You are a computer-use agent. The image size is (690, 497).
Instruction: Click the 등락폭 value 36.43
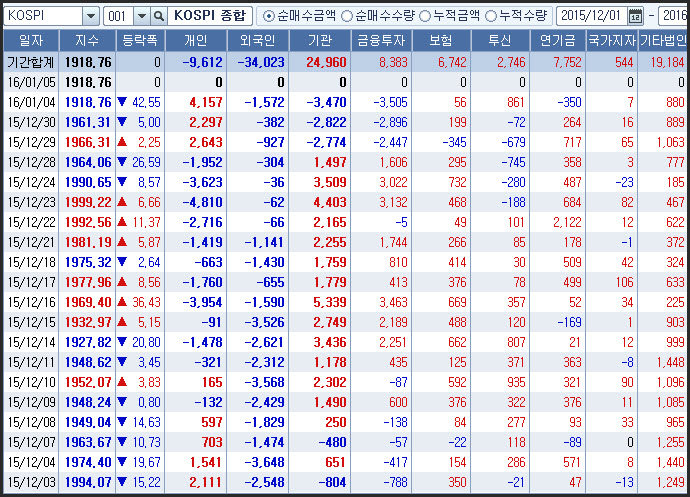[x=146, y=302]
